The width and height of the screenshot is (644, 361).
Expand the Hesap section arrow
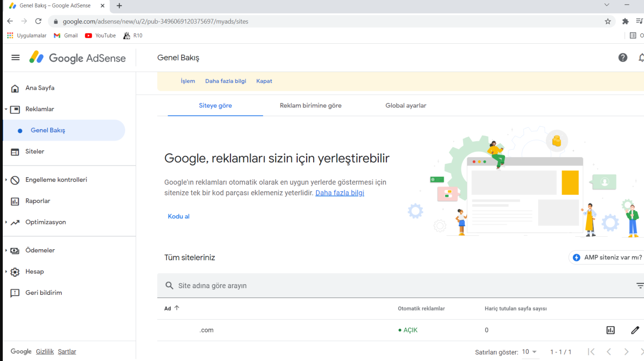click(6, 272)
